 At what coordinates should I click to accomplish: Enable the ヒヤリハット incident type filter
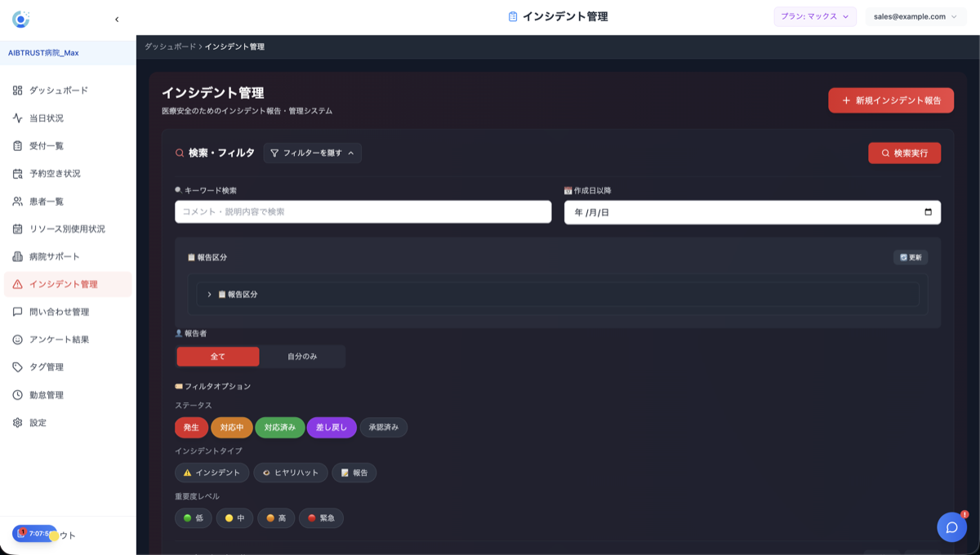tap(291, 473)
